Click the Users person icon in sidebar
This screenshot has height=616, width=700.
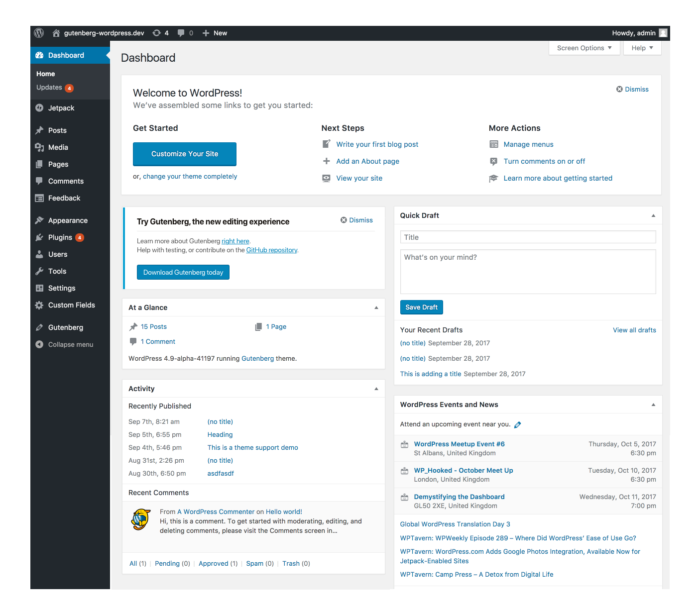(39, 254)
